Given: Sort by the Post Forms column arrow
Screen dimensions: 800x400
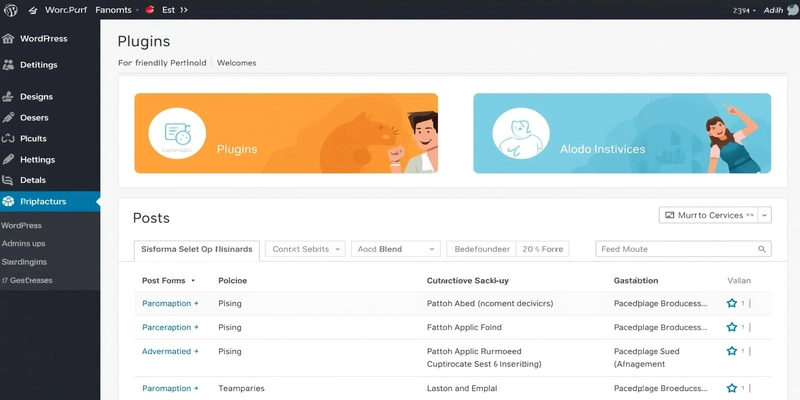Looking at the screenshot, I should click(193, 281).
